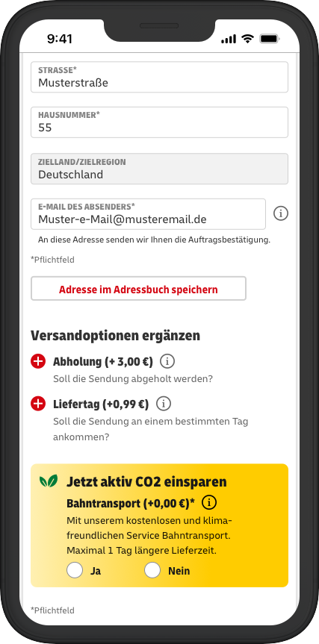Image resolution: width=319 pixels, height=644 pixels.
Task: Focus the Hausnummer field containing 55
Action: 160,122
